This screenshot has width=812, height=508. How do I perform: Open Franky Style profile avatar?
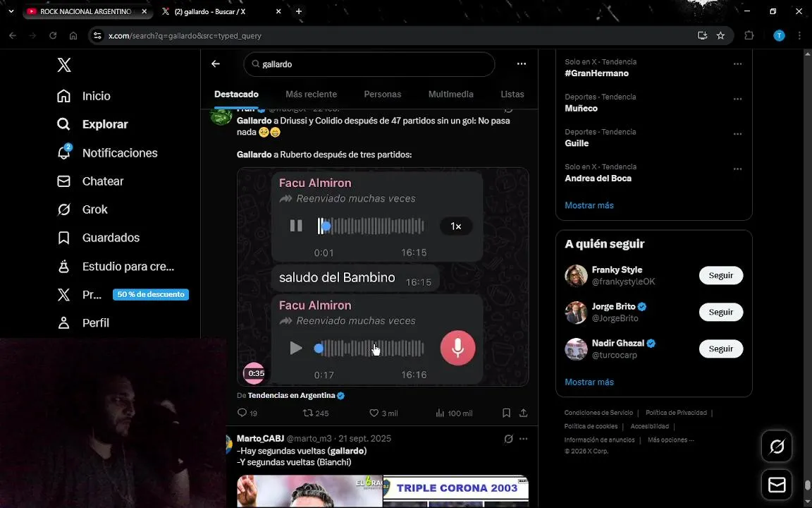coord(576,276)
